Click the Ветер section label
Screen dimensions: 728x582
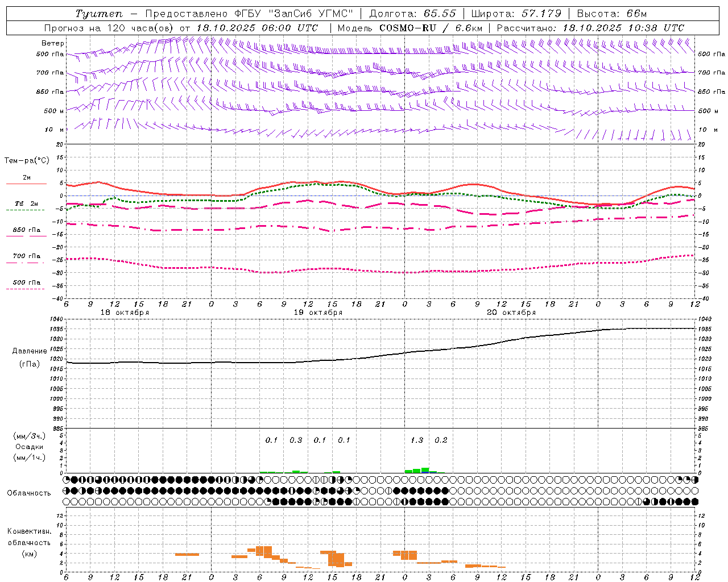coord(52,43)
